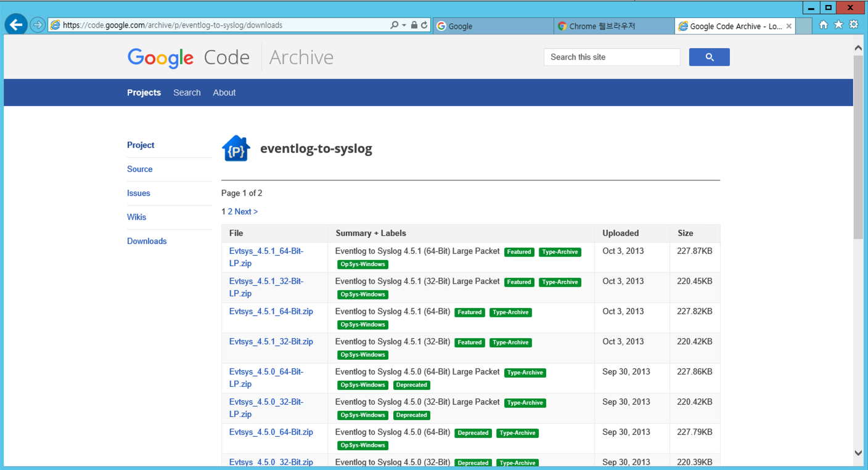Image resolution: width=868 pixels, height=470 pixels.
Task: Download Evtsys_4.5.1_32-Bit-LP.zip
Action: coord(266,287)
